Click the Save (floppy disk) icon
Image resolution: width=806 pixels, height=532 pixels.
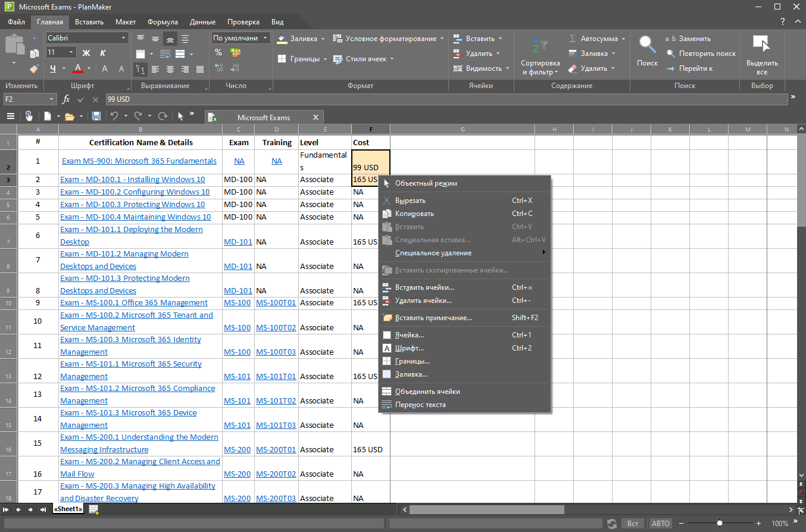(96, 117)
